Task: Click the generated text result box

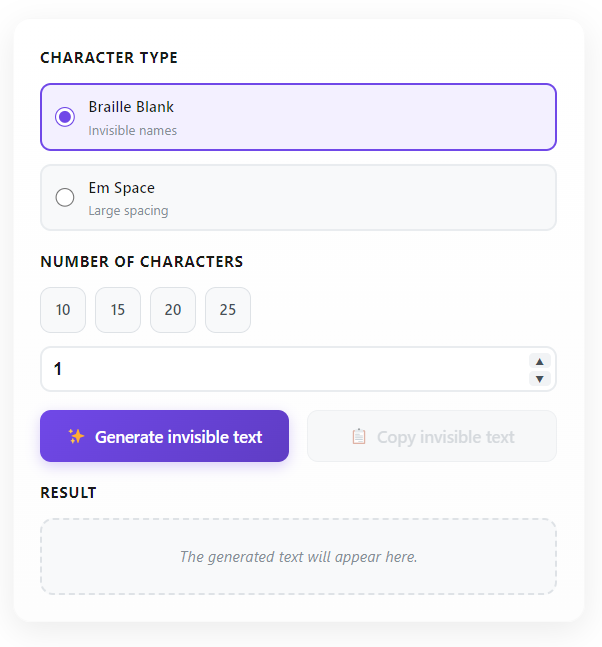Action: [298, 556]
